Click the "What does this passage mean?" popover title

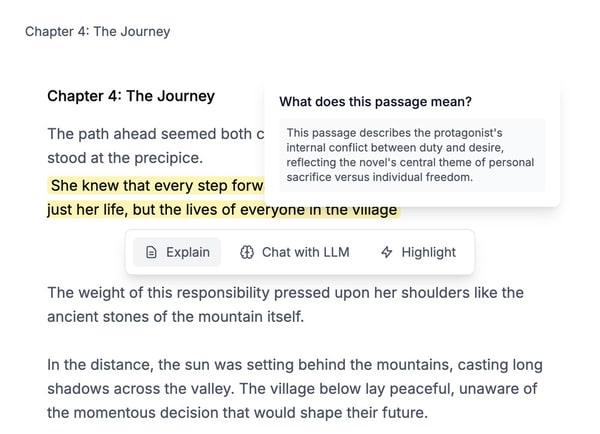(x=375, y=101)
